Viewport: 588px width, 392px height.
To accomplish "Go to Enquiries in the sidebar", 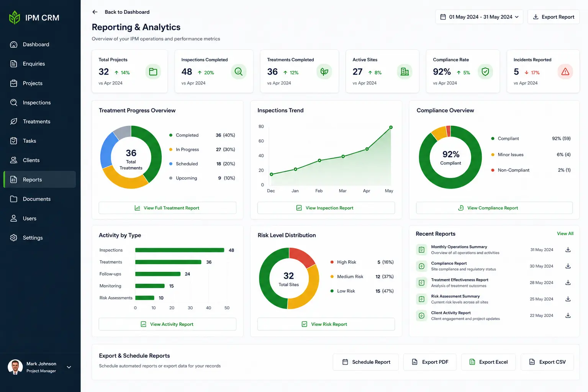I will click(x=40, y=64).
